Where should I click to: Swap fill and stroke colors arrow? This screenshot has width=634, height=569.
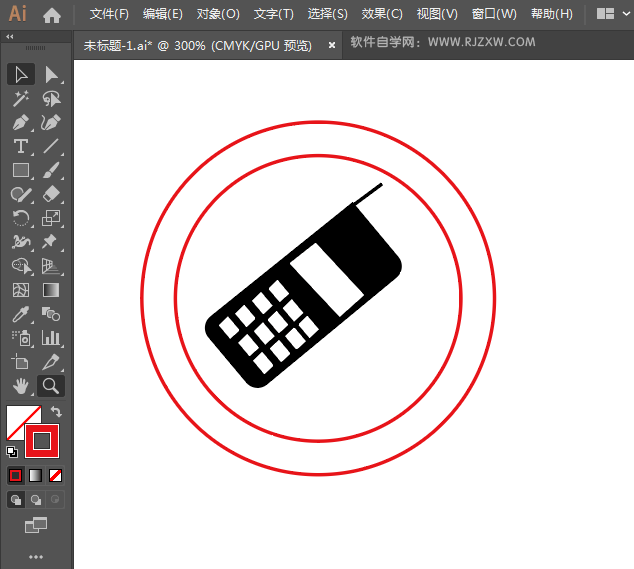pyautogui.click(x=56, y=412)
